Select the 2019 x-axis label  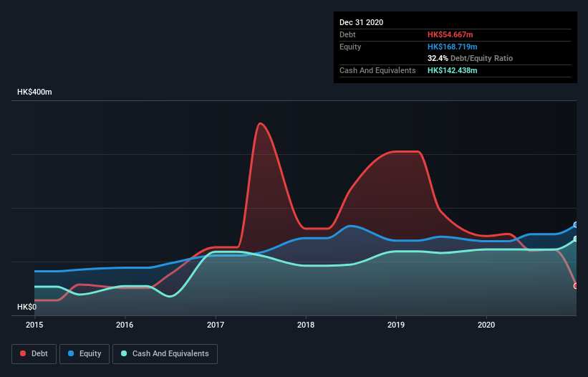point(396,325)
